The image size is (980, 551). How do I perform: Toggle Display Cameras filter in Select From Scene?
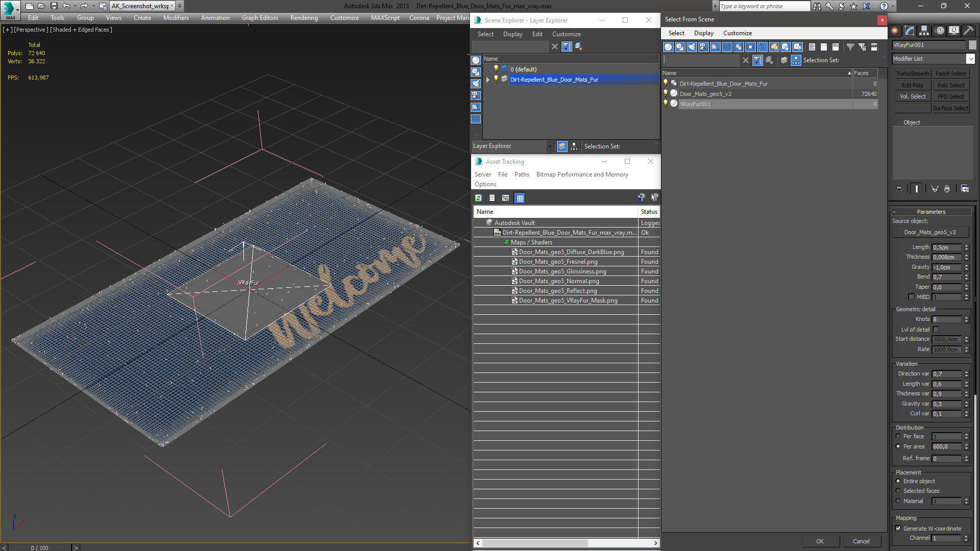[703, 47]
